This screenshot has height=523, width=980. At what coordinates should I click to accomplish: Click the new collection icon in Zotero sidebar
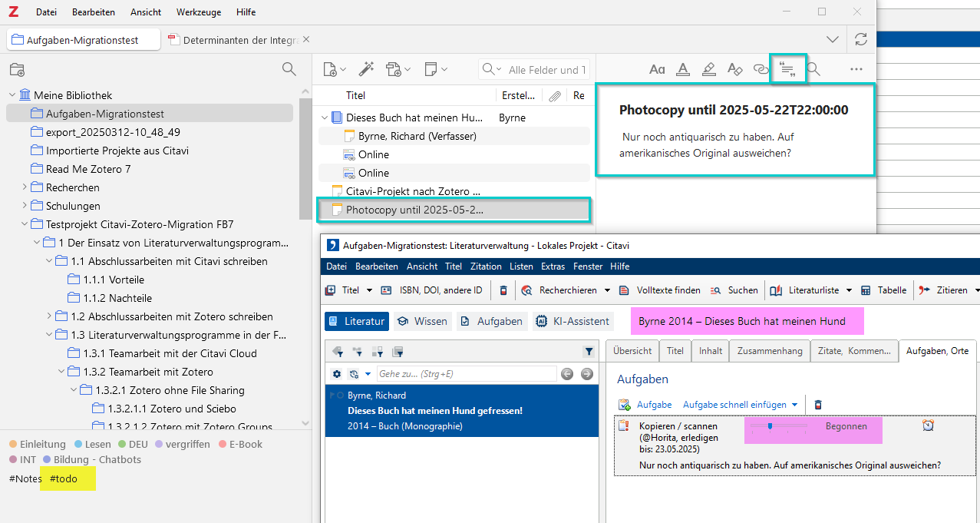[x=17, y=70]
